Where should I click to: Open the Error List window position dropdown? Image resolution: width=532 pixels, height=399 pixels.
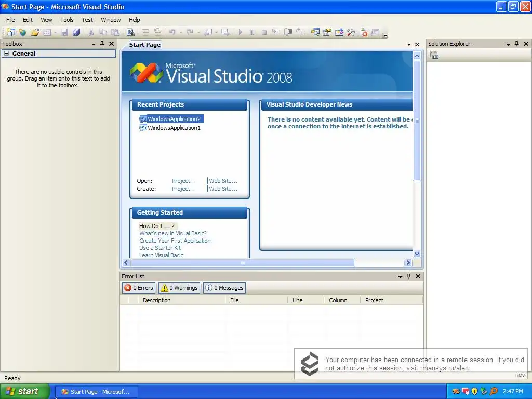401,277
